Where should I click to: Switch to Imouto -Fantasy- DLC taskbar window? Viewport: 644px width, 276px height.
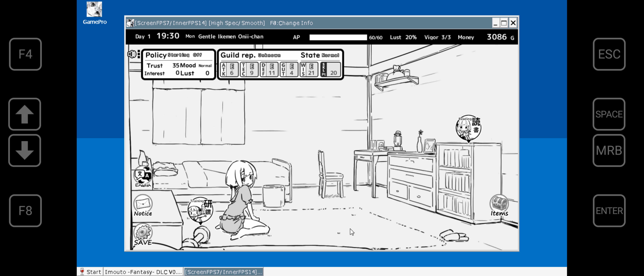coord(143,272)
